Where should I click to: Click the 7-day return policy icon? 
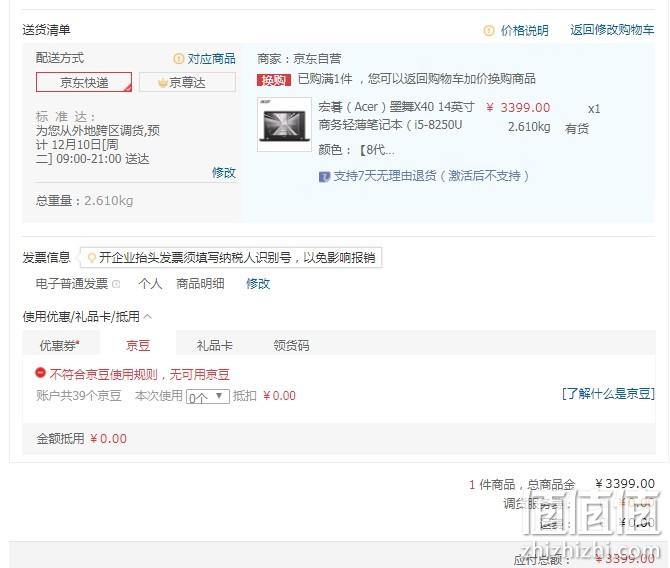coord(324,177)
